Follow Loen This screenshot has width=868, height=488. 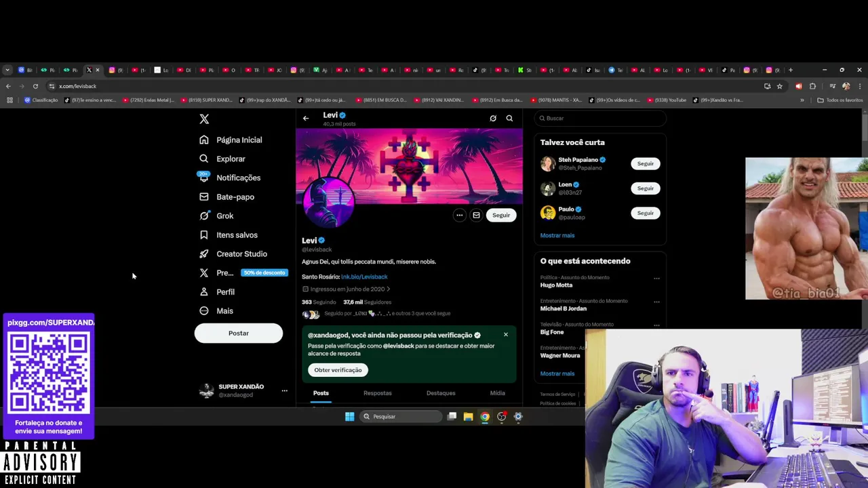pyautogui.click(x=646, y=188)
